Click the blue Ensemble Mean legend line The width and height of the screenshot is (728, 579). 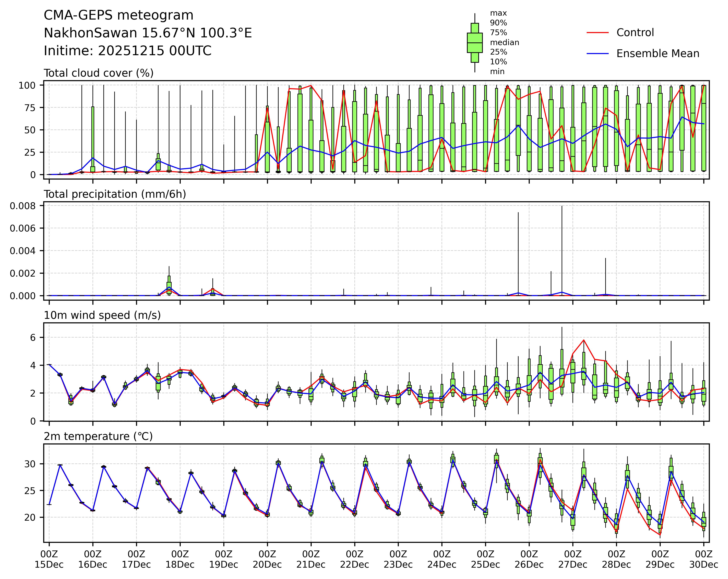coord(597,54)
